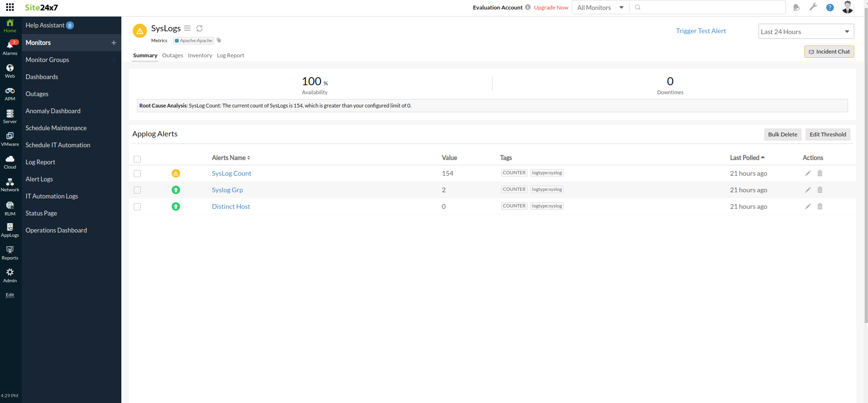Open the Alarms icon in the sidebar
The width and height of the screenshot is (868, 403).
(x=10, y=47)
